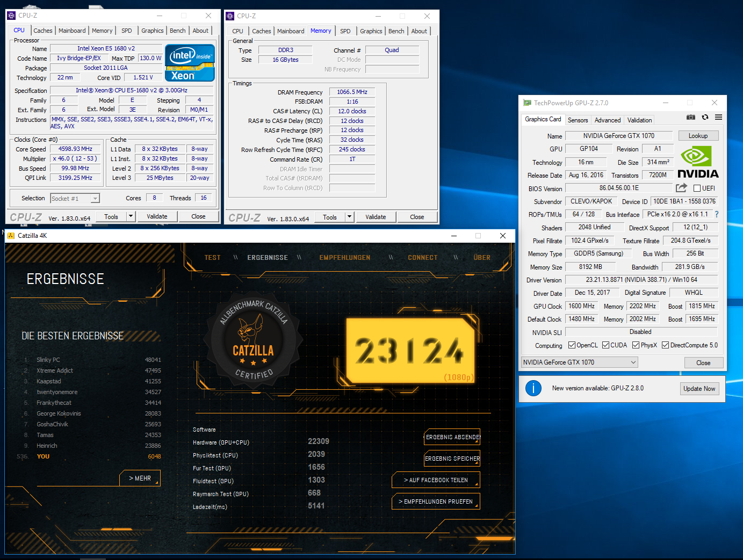Switch to Caches tab in left CPU-Z
This screenshot has width=743, height=560.
pos(43,31)
